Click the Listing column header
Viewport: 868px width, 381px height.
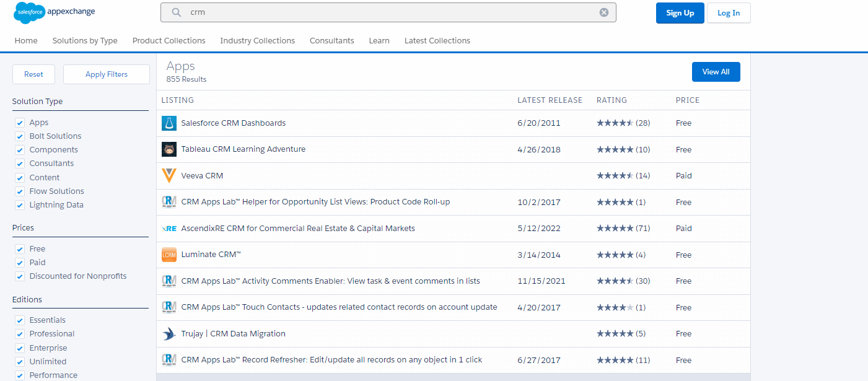point(178,100)
